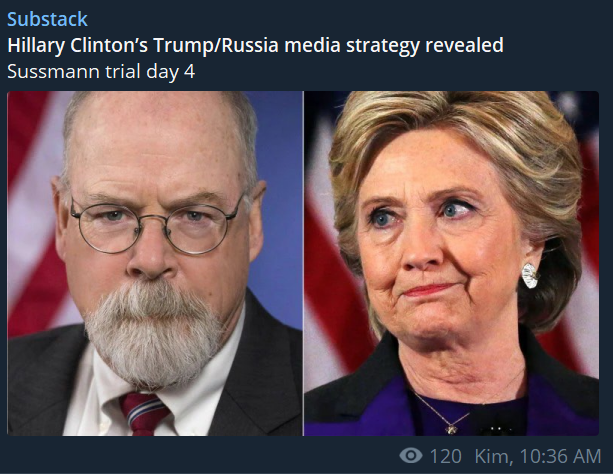Open the photo of the bearded man

click(x=155, y=263)
